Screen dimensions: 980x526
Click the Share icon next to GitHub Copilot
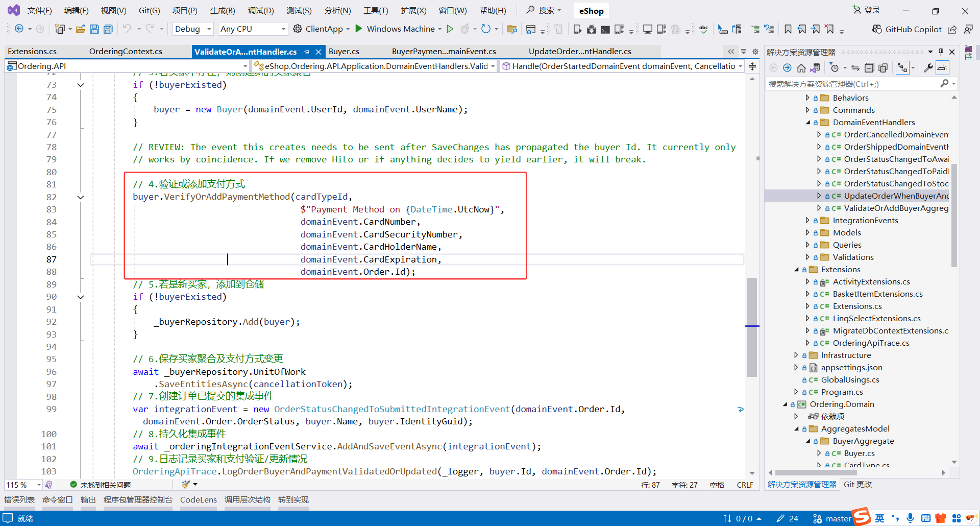click(952, 29)
